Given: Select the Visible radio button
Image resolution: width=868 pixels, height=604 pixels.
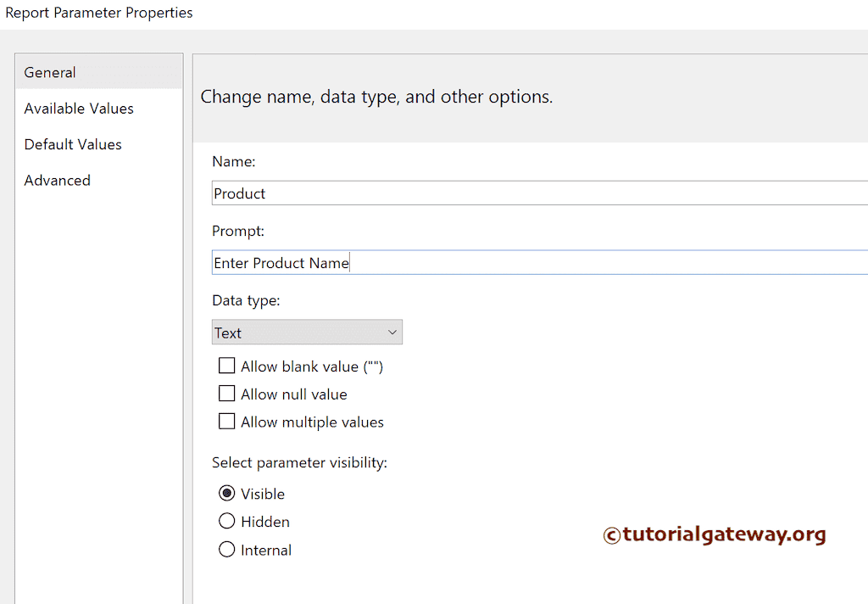Looking at the screenshot, I should pos(227,494).
